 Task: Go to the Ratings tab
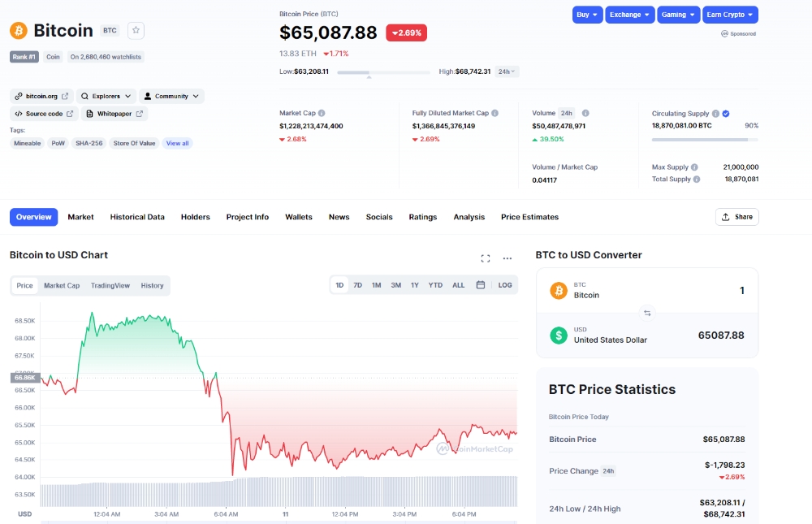click(x=423, y=217)
